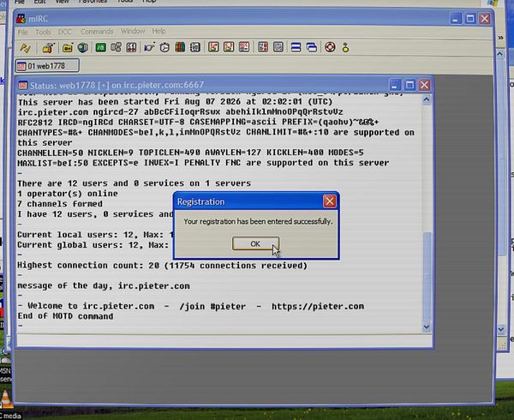The image size is (514, 420).
Task: Click the 'Highest connection count: 20' line
Action: (x=162, y=265)
